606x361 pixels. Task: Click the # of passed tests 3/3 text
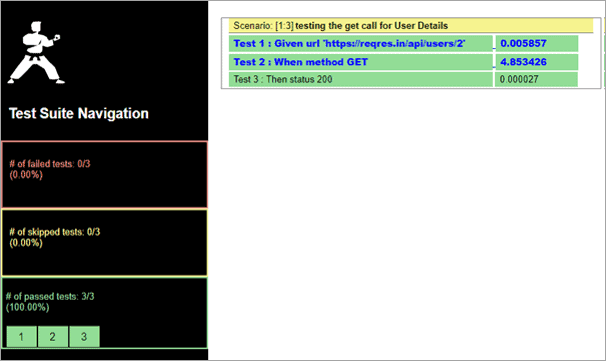(50, 302)
